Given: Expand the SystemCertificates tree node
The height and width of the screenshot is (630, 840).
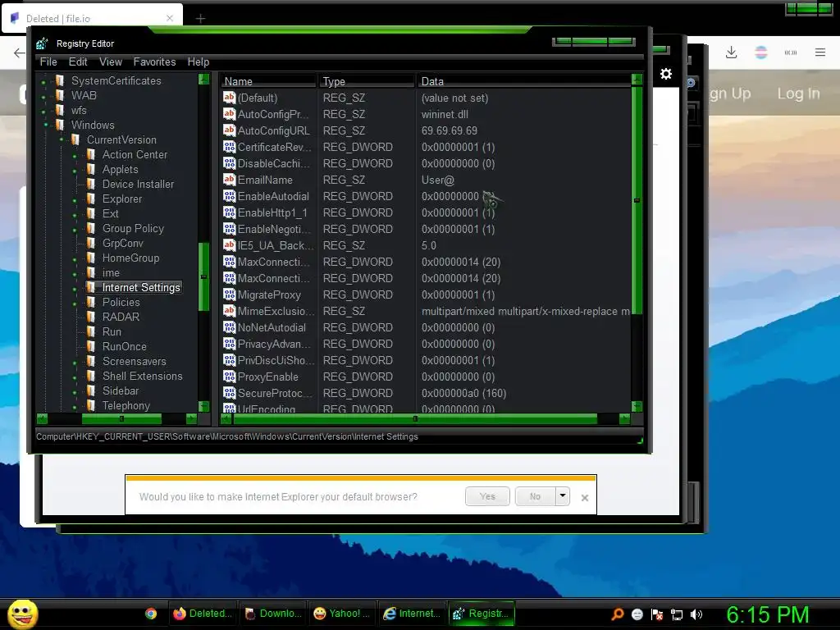Looking at the screenshot, I should pyautogui.click(x=44, y=81).
